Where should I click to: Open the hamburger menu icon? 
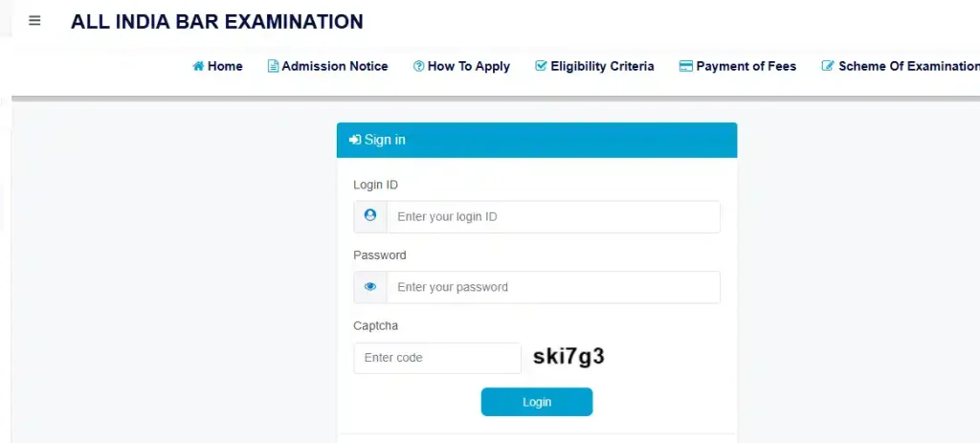pos(34,20)
